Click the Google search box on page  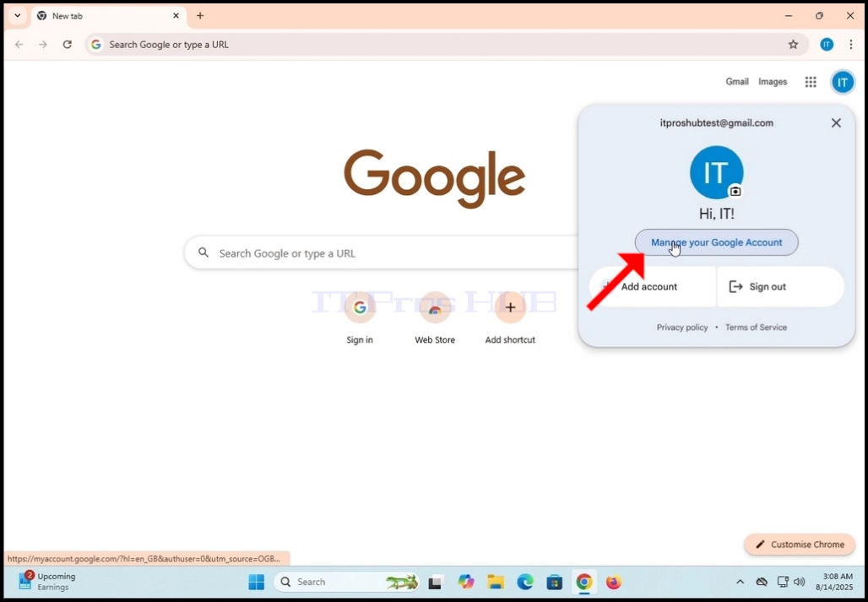(x=382, y=252)
